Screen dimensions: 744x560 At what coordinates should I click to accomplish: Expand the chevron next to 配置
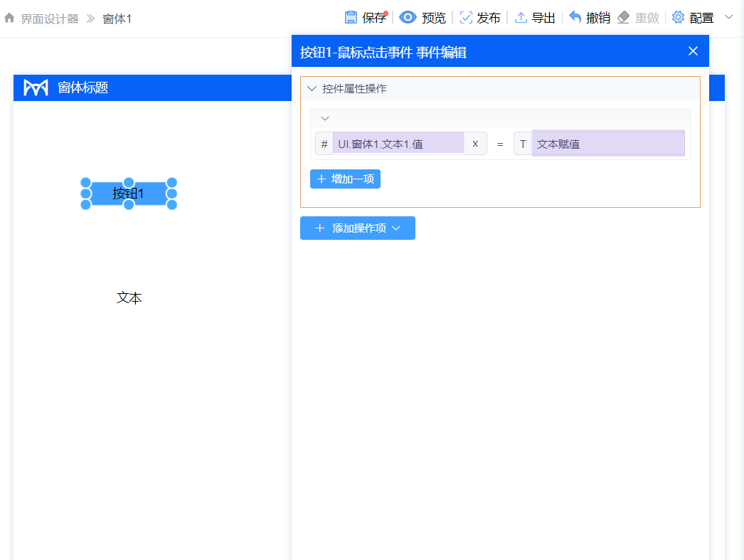728,18
